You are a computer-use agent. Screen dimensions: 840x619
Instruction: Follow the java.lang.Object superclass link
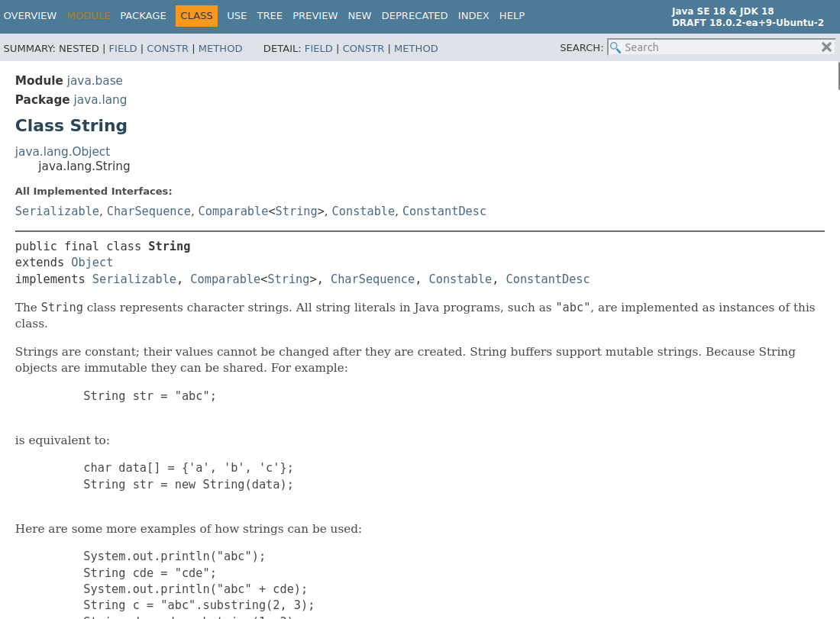tap(62, 151)
